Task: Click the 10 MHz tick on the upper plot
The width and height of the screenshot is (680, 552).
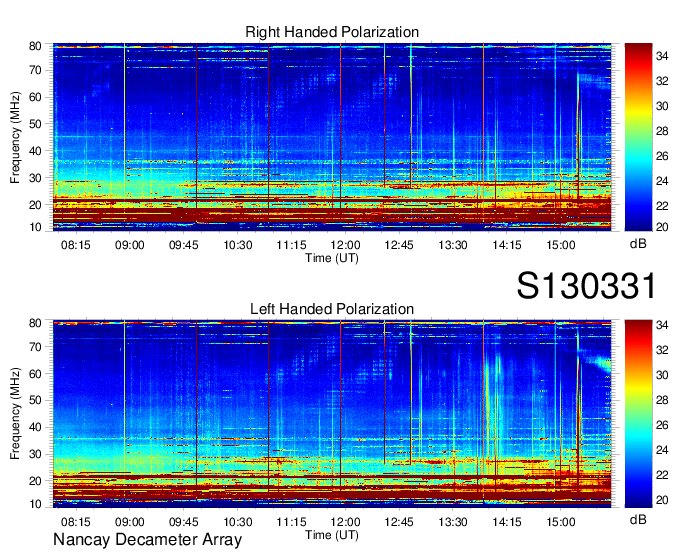Action: point(35,227)
